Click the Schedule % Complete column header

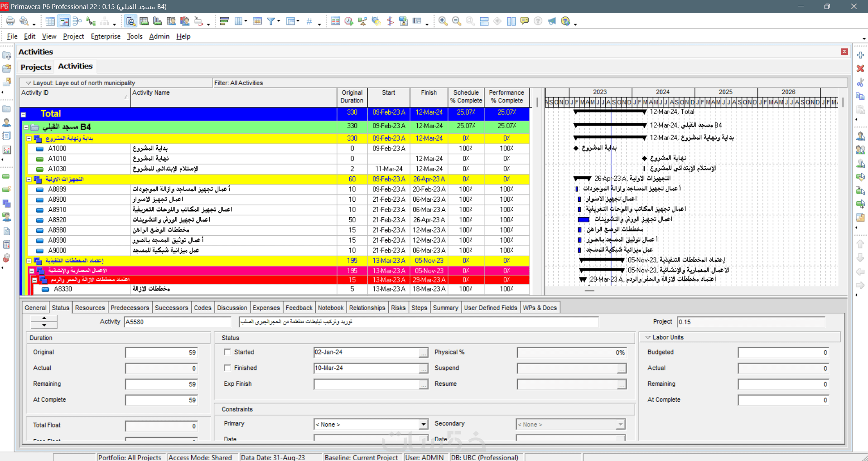coord(466,97)
